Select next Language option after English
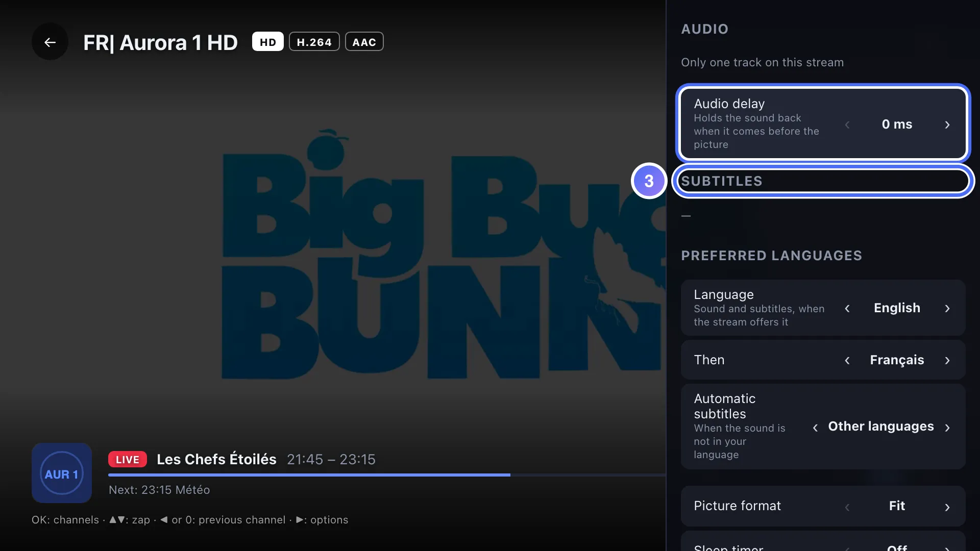This screenshot has width=980, height=551. pos(947,309)
